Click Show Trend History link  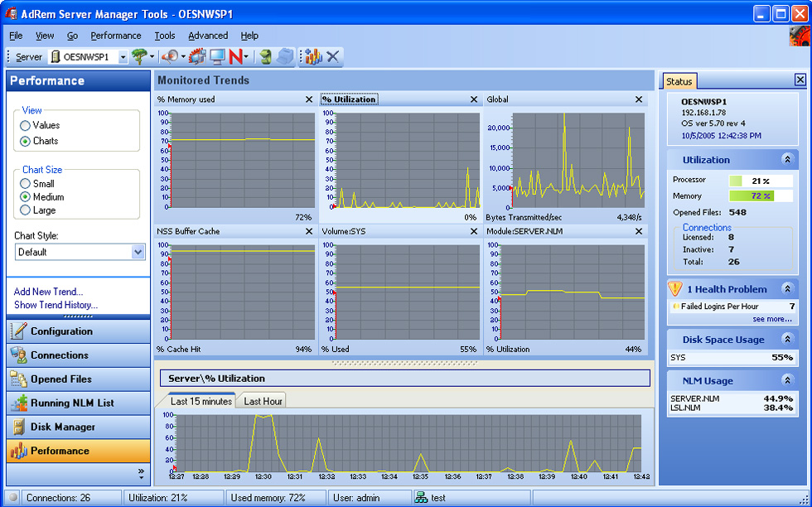56,305
